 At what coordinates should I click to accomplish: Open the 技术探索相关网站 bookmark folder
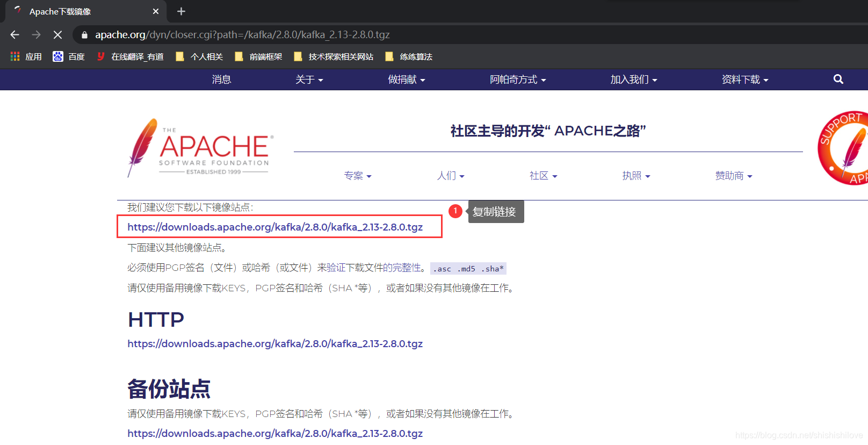(334, 56)
